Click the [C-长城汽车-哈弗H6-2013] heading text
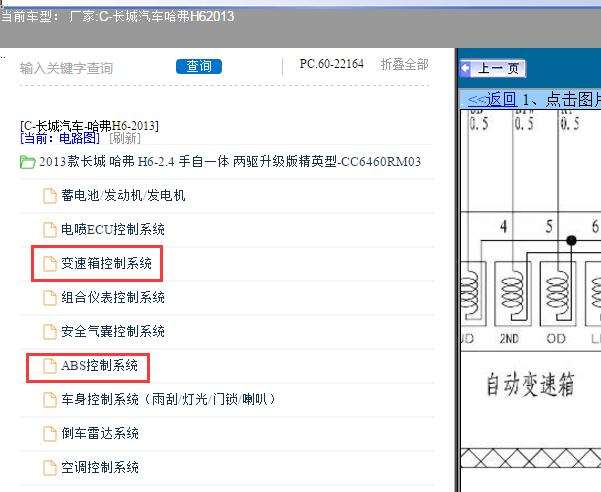Viewport: 601px width, 492px height. pos(89,126)
